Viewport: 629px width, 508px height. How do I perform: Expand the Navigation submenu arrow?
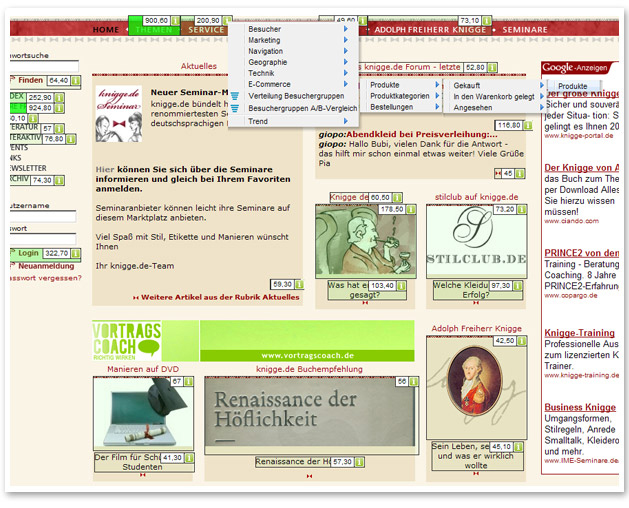click(345, 51)
